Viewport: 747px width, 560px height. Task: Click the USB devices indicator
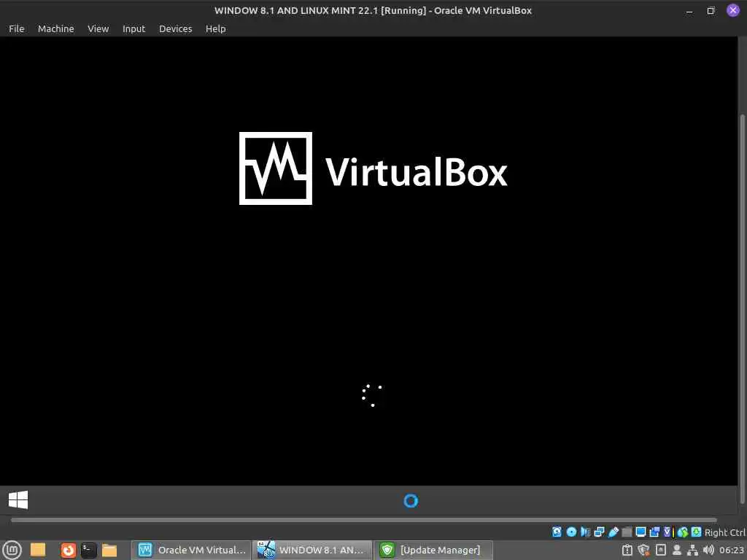click(x=613, y=532)
